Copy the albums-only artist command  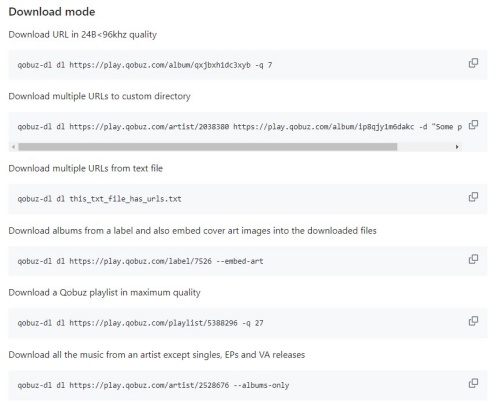click(x=473, y=383)
